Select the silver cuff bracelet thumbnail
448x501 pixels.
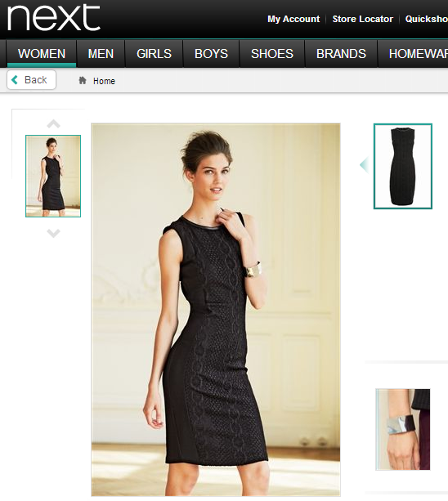pyautogui.click(x=402, y=429)
